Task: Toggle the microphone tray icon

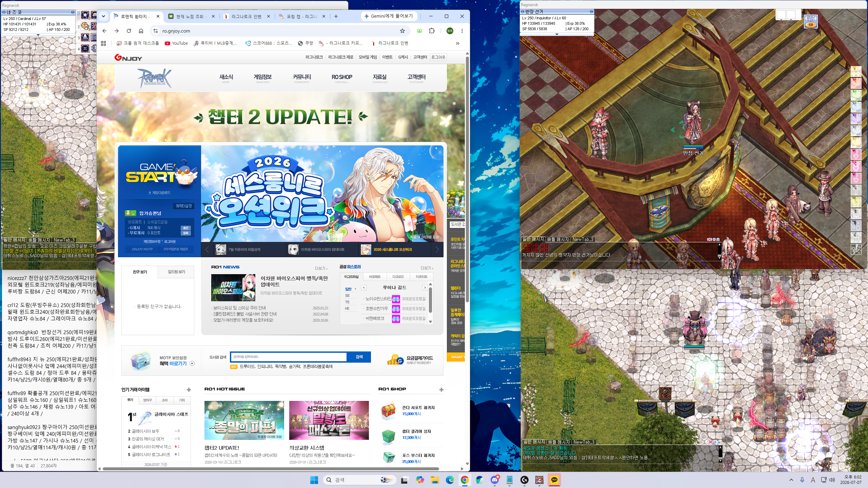Action: point(802,480)
